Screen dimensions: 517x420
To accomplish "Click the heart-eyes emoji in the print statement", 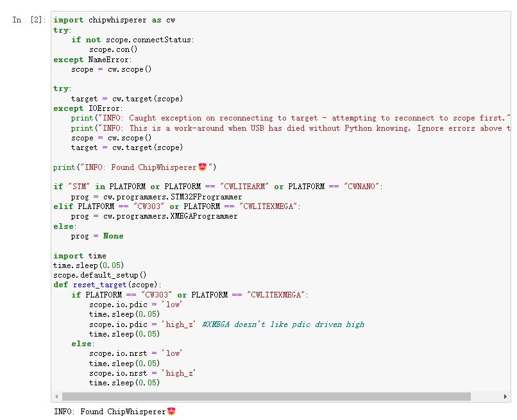I will pyautogui.click(x=203, y=167).
